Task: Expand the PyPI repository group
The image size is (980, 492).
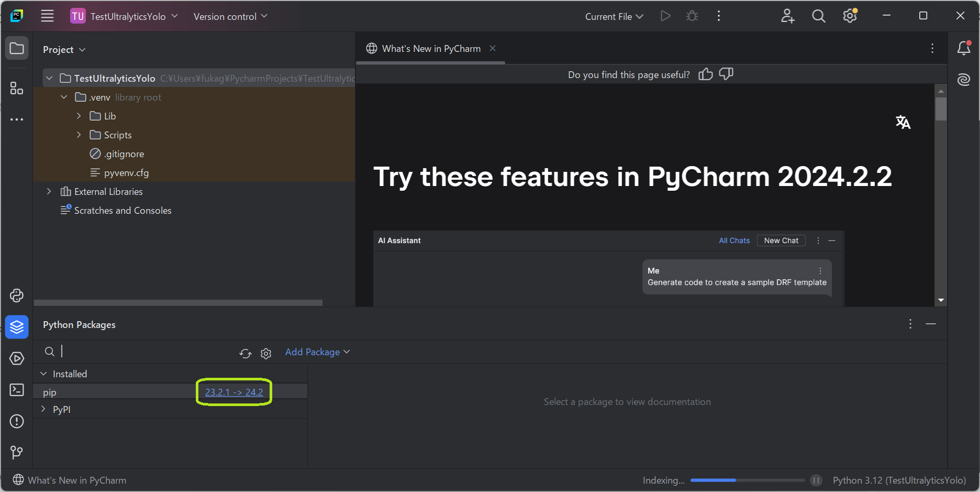Action: 43,409
